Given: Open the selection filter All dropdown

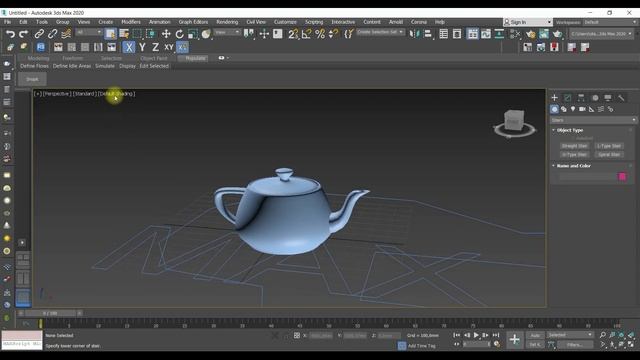Looking at the screenshot, I should (88, 32).
